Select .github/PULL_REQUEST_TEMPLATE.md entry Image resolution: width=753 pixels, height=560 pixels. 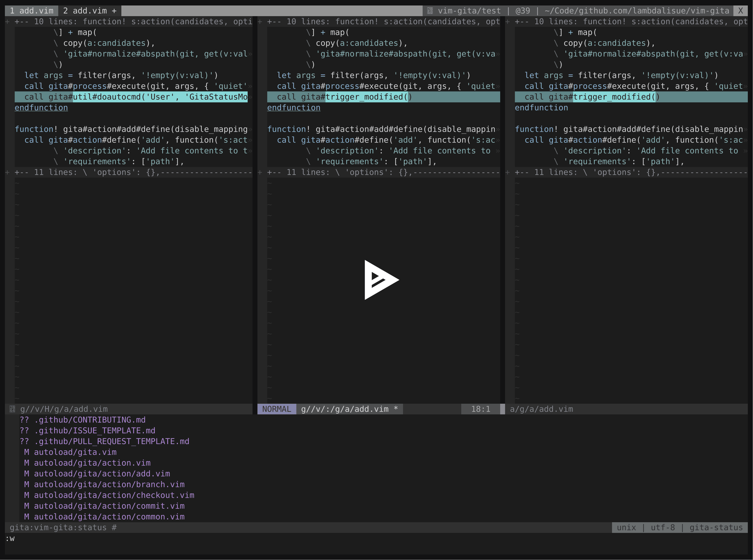coord(104,441)
